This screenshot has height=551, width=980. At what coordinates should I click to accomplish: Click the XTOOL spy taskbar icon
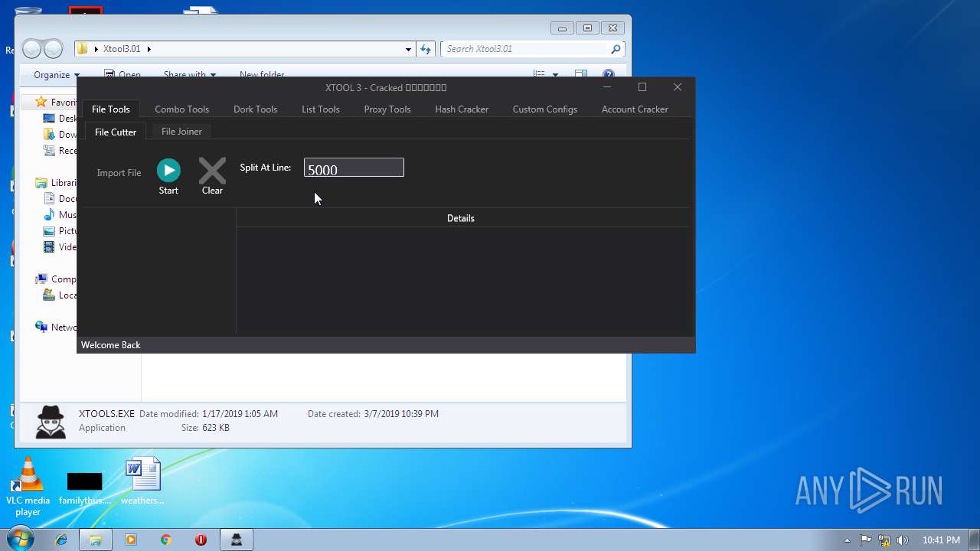coord(236,540)
